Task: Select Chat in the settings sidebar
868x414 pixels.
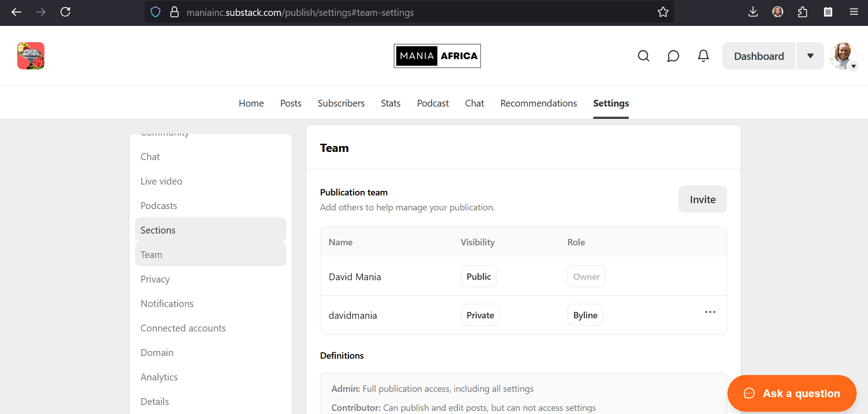Action: point(211,157)
